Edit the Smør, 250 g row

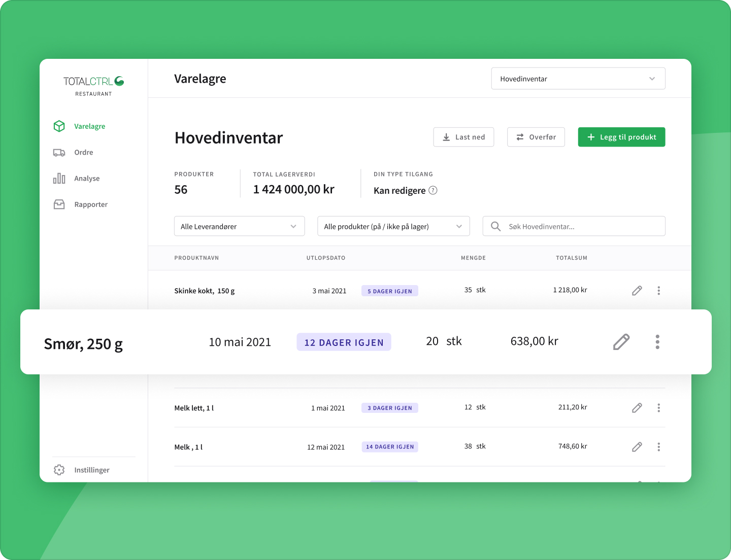coord(621,342)
